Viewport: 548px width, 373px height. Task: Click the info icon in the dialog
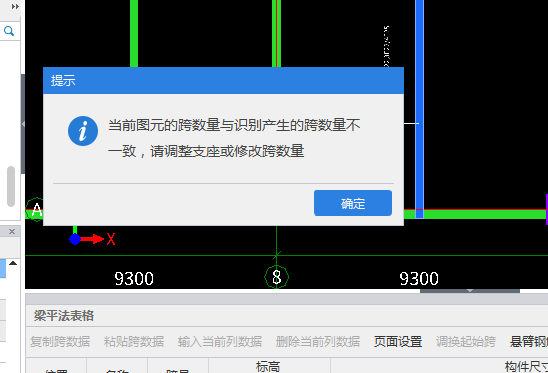tap(83, 131)
